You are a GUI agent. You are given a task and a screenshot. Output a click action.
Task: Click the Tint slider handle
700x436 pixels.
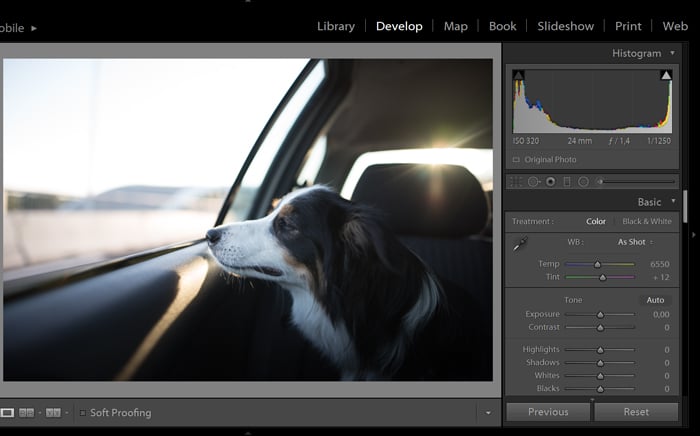[x=602, y=278]
